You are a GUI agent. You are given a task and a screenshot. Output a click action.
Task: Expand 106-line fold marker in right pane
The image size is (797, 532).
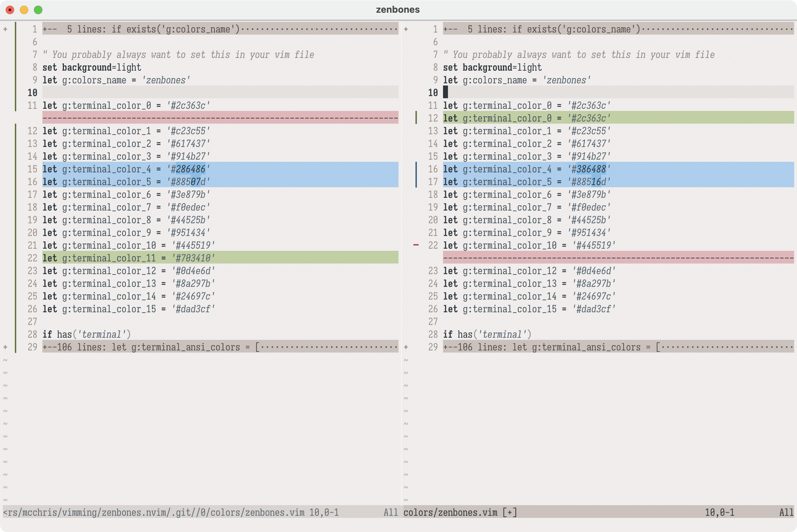click(406, 347)
